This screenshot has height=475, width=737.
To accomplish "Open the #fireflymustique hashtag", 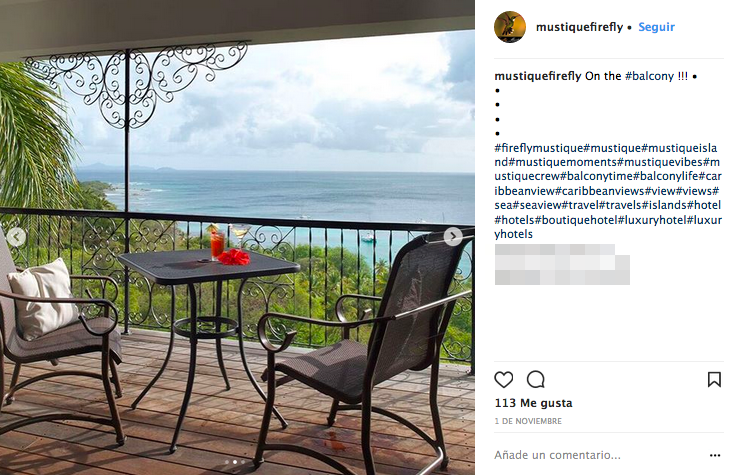I will 539,148.
